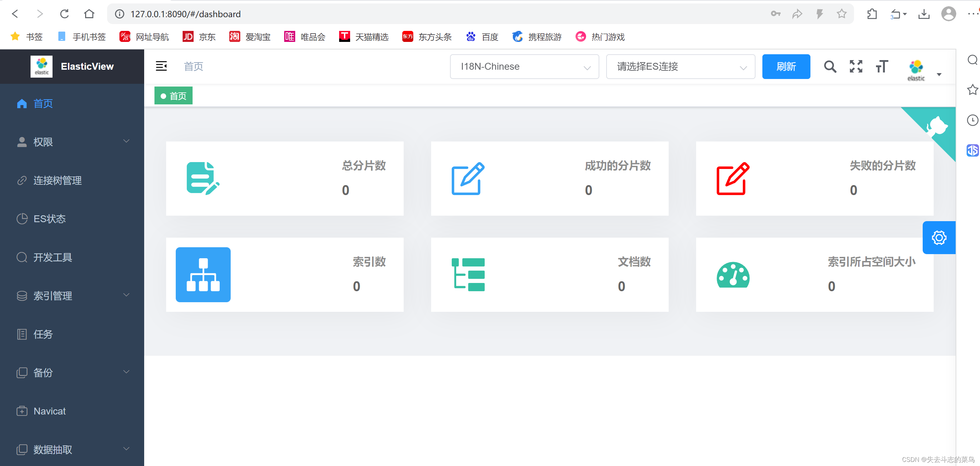Expand the 权限 sidebar menu
980x466 pixels.
(x=43, y=141)
